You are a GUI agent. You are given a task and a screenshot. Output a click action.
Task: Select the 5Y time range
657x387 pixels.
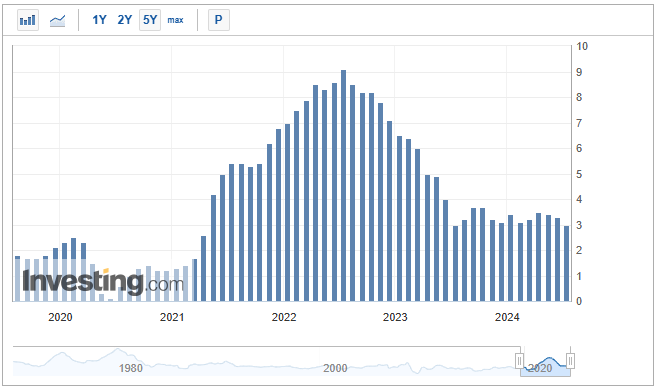click(150, 20)
